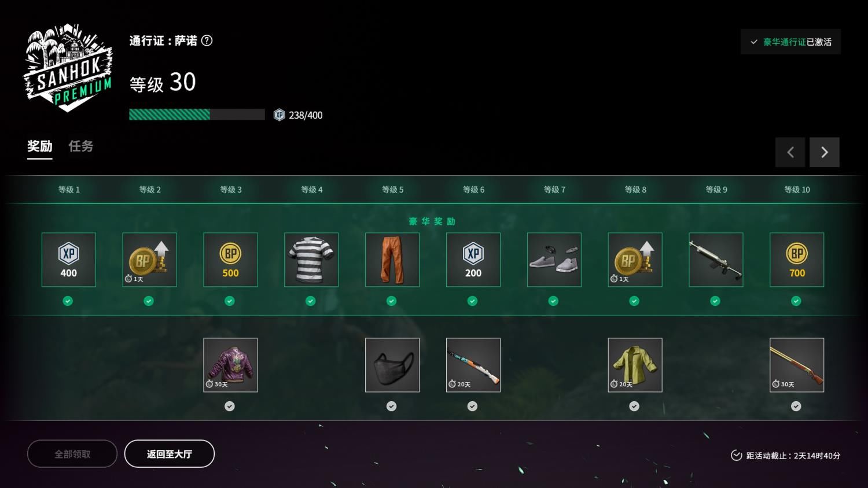This screenshot has height=488, width=868.
Task: Click the 全部领取 button
Action: click(x=72, y=454)
